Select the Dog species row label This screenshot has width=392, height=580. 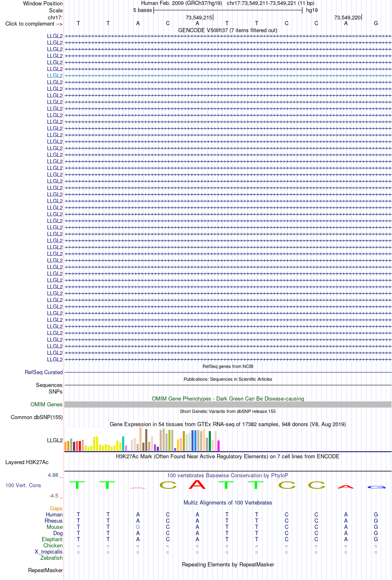(58, 533)
